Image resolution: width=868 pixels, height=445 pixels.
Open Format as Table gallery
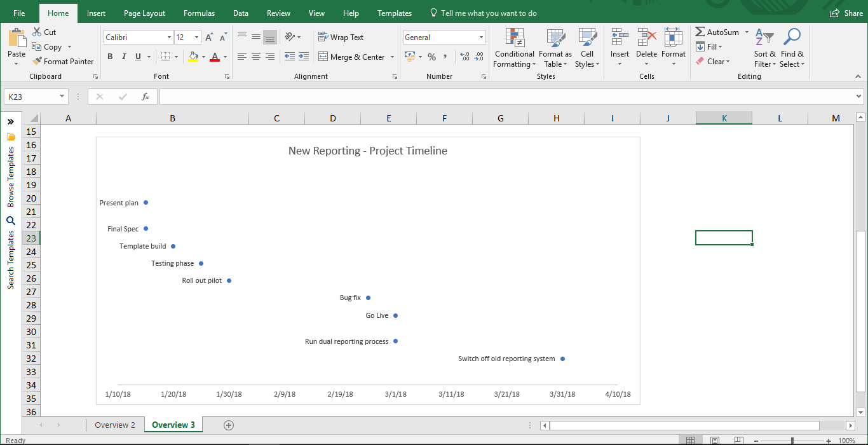click(555, 48)
